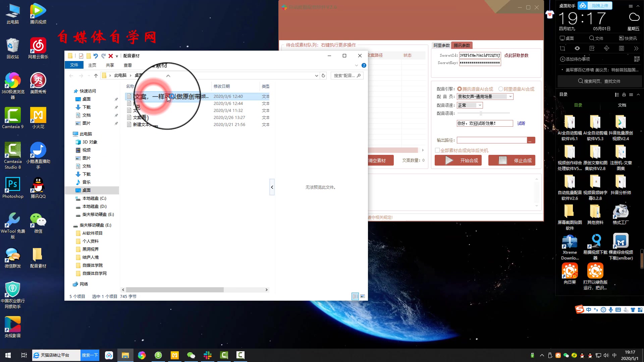Viewport: 644px width, 362px height.
Task: Open the output path browse button
Action: (531, 140)
